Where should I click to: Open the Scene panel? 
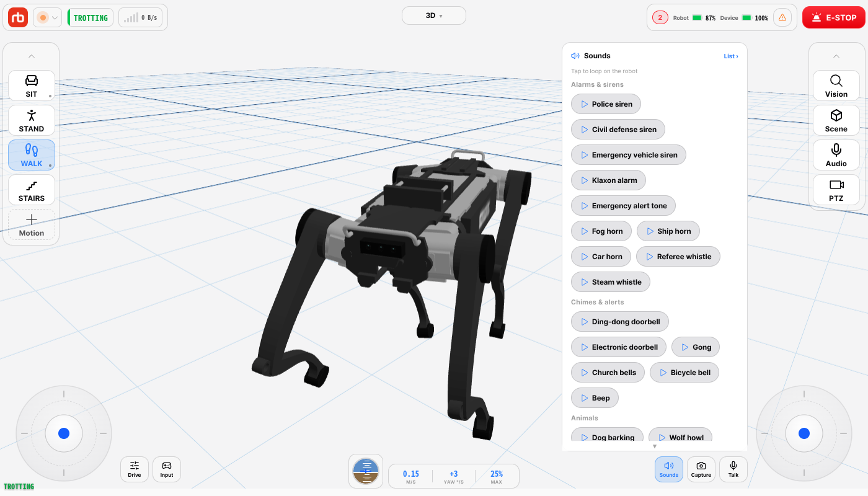pyautogui.click(x=836, y=120)
